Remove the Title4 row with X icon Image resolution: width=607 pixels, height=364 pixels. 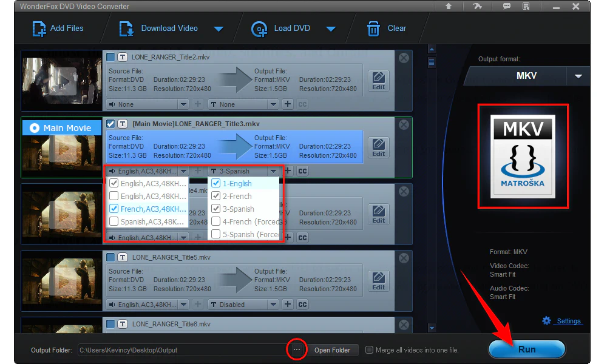[x=404, y=192]
